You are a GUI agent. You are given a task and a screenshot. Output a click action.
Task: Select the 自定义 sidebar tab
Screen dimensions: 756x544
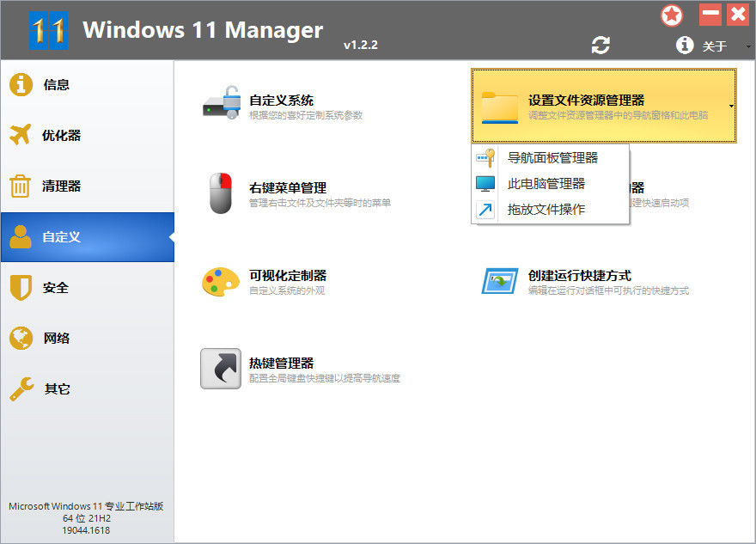pos(88,237)
